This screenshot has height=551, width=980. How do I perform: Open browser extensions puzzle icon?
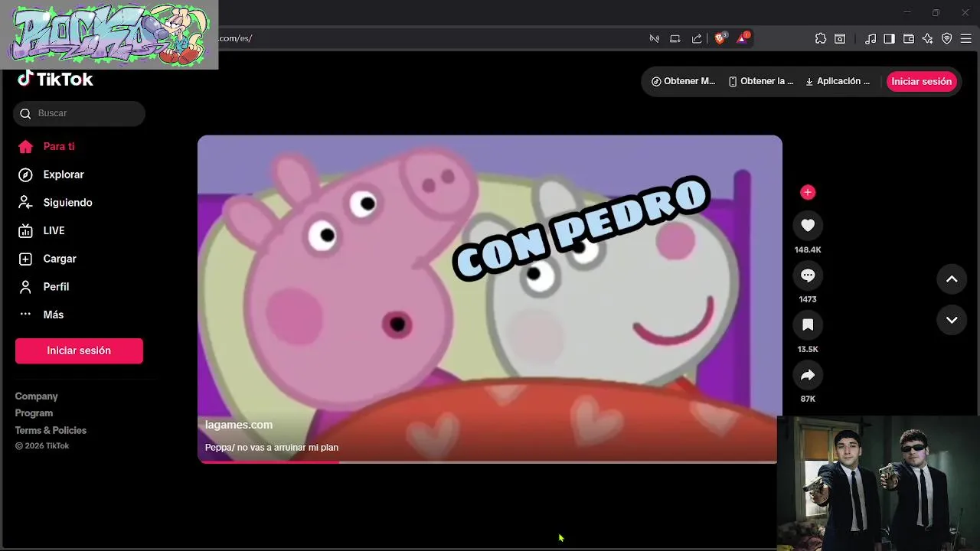821,38
